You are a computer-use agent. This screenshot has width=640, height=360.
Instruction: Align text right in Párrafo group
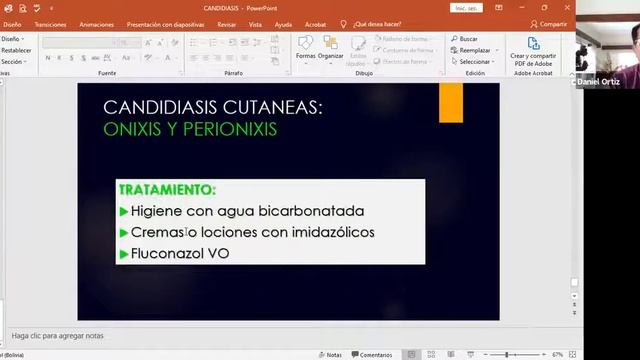[218, 58]
